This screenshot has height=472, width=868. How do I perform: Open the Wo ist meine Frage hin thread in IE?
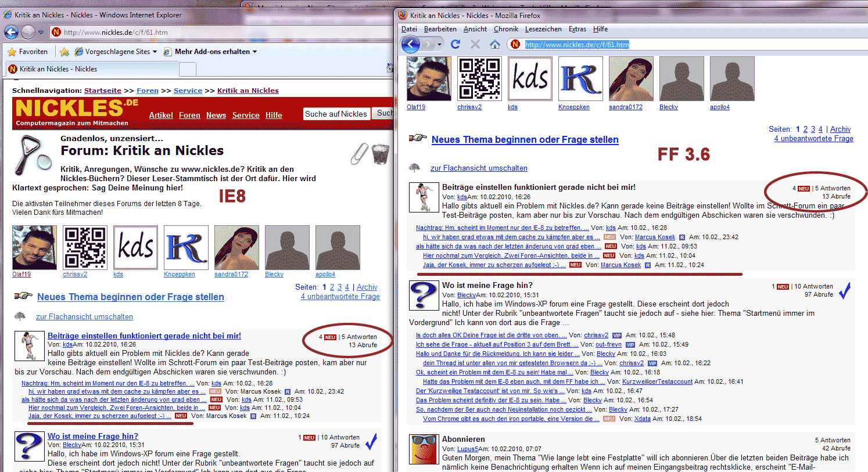pyautogui.click(x=93, y=436)
